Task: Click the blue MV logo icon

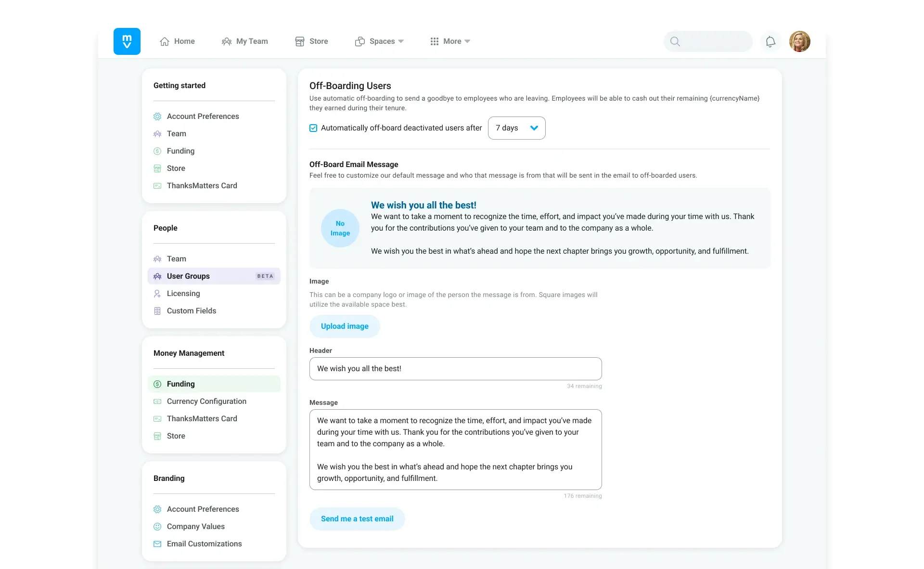Action: [x=127, y=41]
